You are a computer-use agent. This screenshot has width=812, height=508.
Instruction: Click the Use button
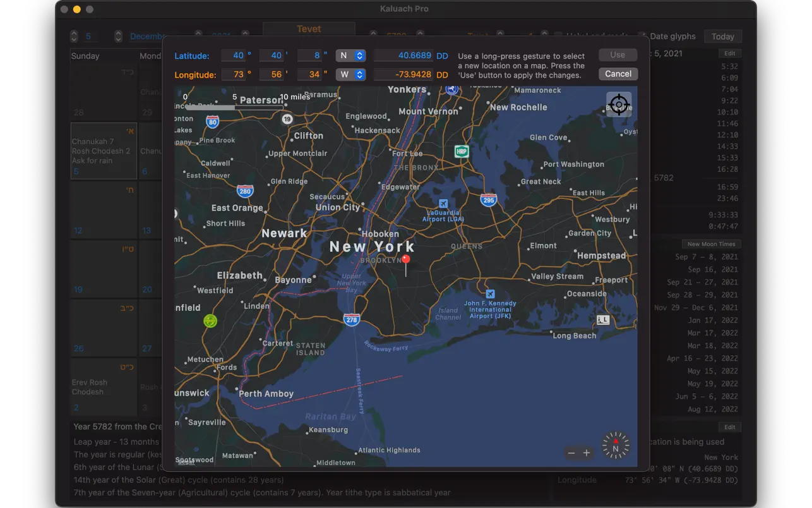pos(618,55)
